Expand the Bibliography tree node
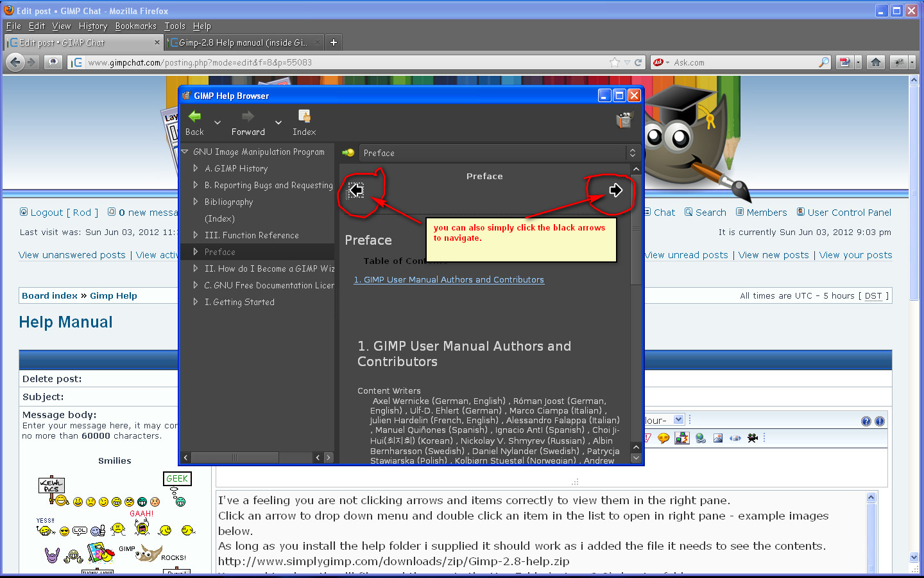This screenshot has width=924, height=578. 196,202
